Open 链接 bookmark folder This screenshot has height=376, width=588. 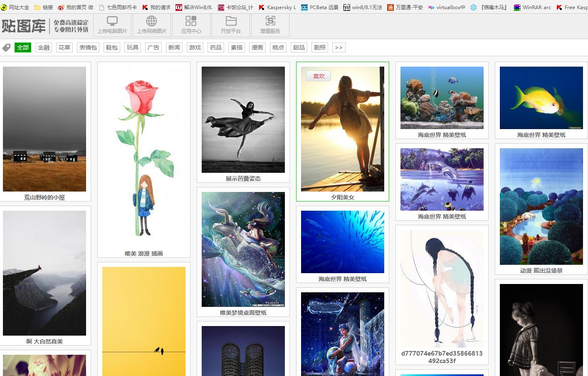click(44, 7)
